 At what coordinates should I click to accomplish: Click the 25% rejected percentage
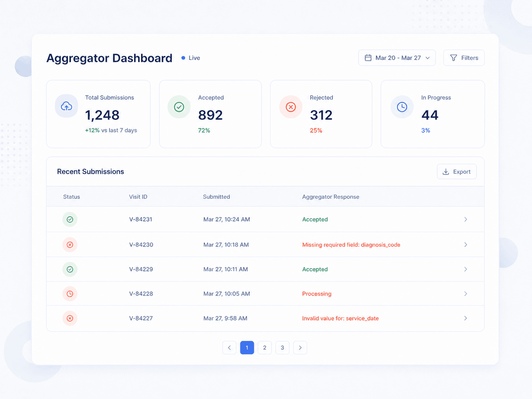click(316, 130)
